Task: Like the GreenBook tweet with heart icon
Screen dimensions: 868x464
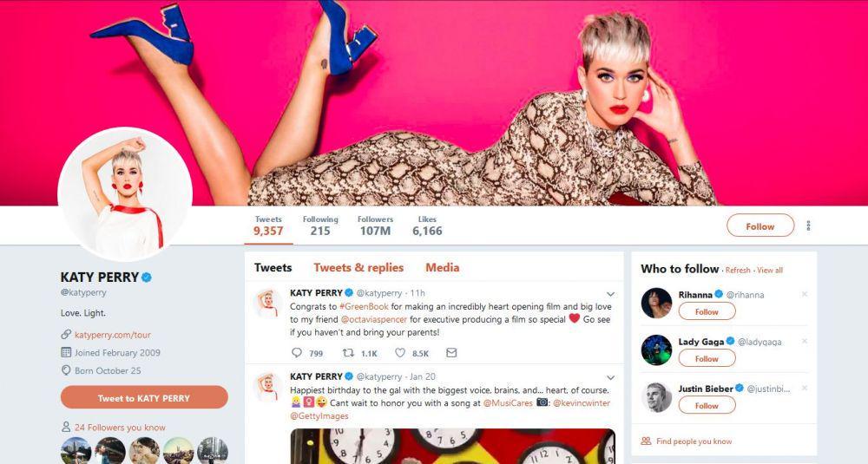Action: tap(399, 353)
